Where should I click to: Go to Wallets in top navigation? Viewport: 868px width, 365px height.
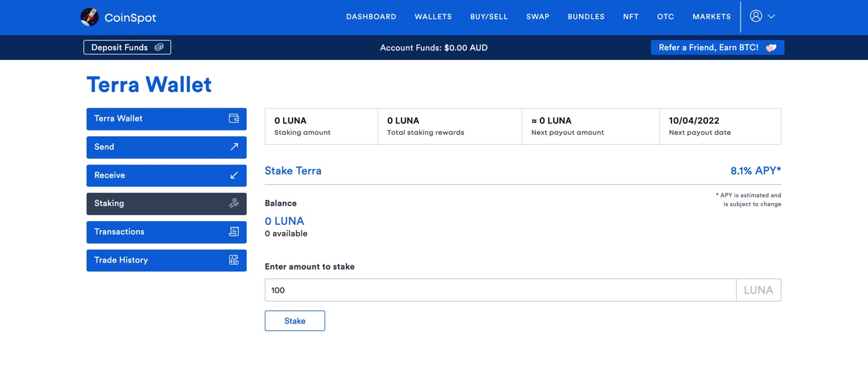click(433, 17)
